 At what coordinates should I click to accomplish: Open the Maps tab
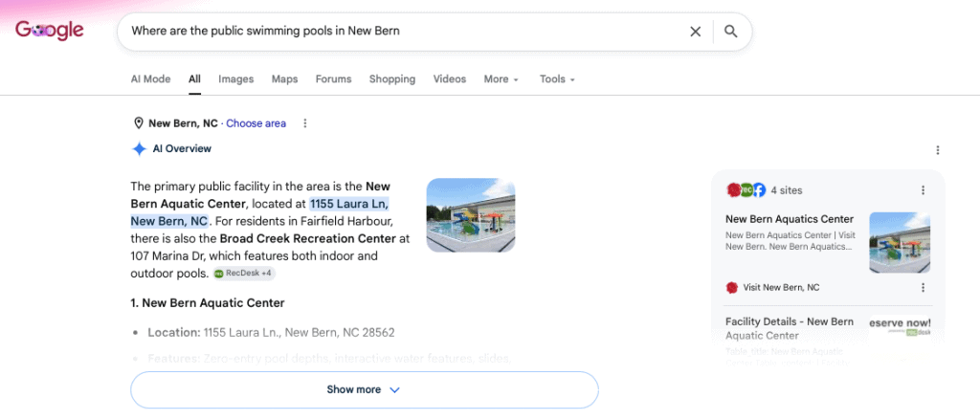click(284, 79)
